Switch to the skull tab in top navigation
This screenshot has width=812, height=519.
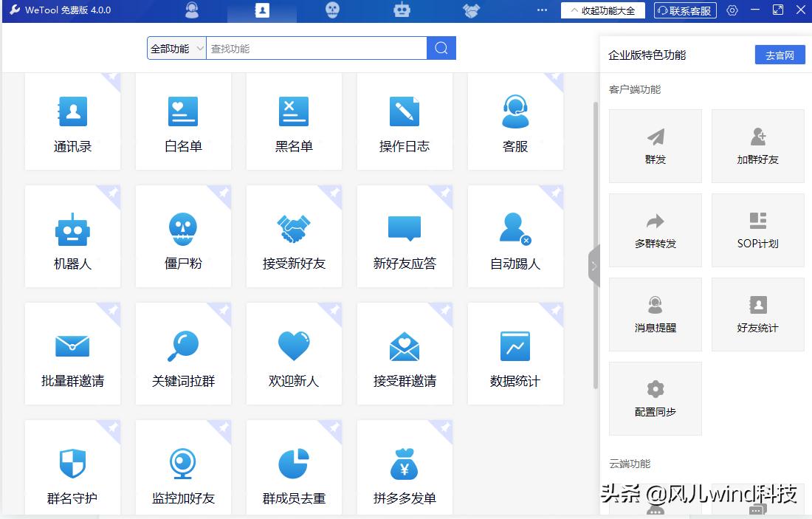tap(332, 10)
